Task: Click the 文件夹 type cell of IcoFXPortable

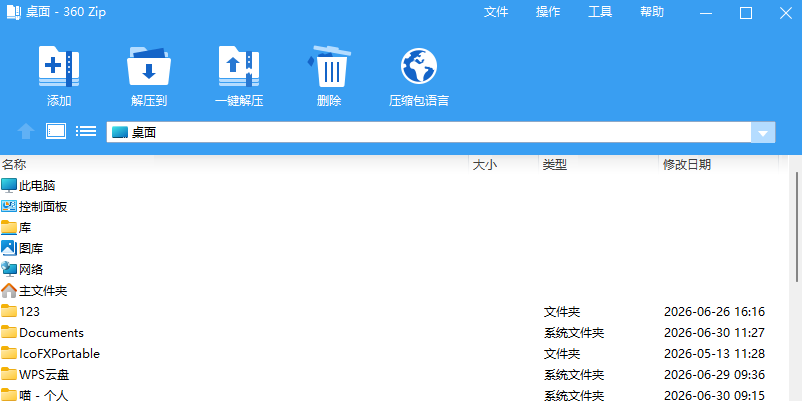Action: pos(562,353)
